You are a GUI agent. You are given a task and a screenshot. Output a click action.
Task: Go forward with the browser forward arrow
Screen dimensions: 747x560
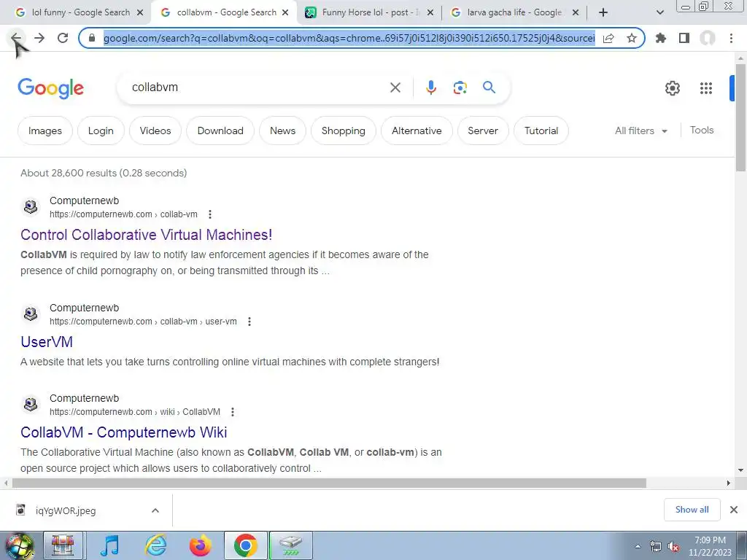39,38
